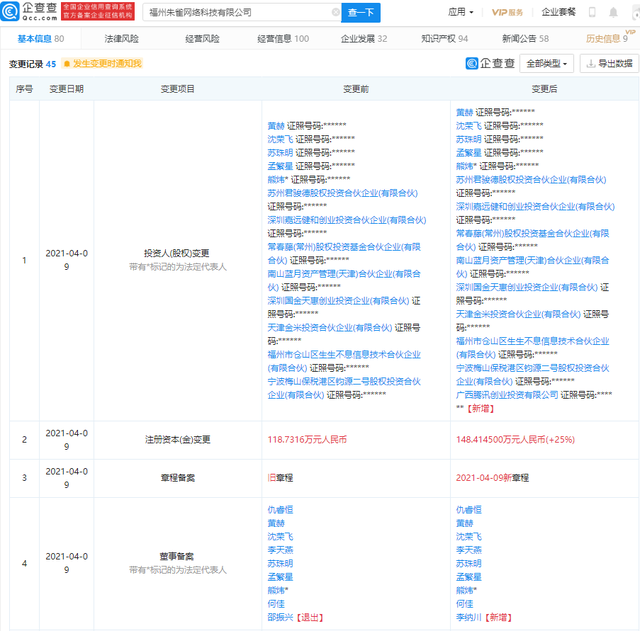The image size is (640, 631).
Task: Open 宁波梅山保税港区钧源二号 link in 变更后 column
Action: [x=533, y=374]
